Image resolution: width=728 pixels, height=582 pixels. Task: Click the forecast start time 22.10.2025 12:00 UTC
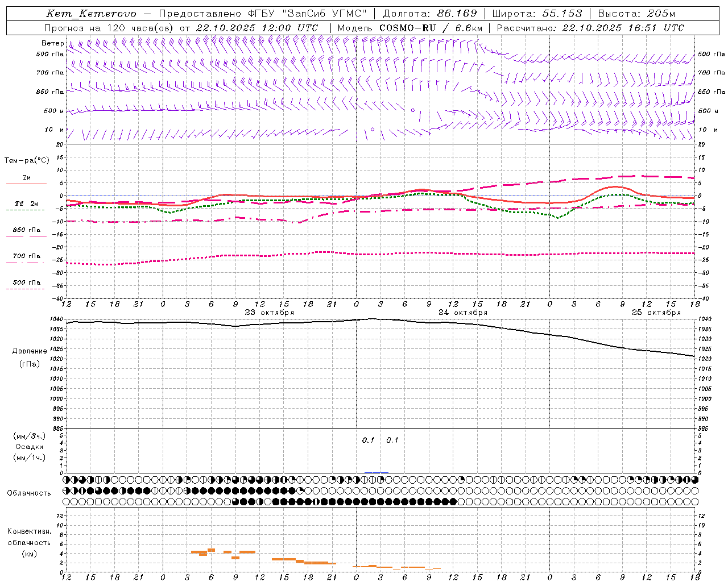[257, 28]
